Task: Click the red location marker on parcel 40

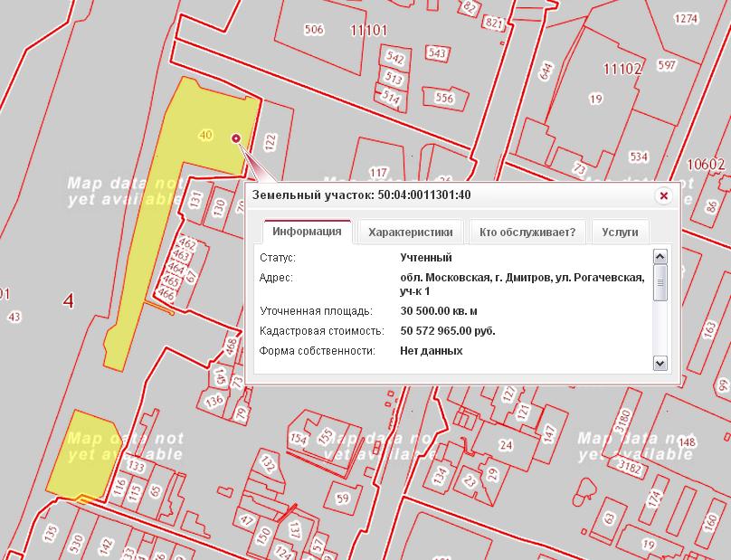Action: click(x=236, y=138)
